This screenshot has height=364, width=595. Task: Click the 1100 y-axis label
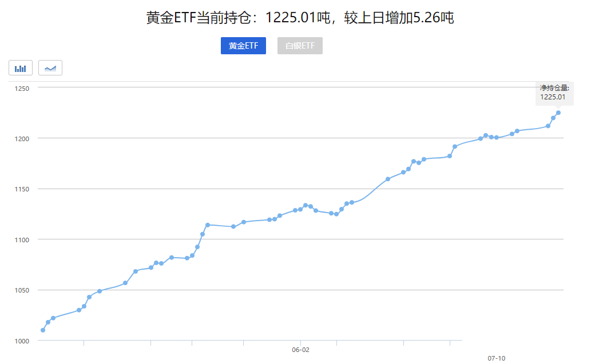point(22,239)
